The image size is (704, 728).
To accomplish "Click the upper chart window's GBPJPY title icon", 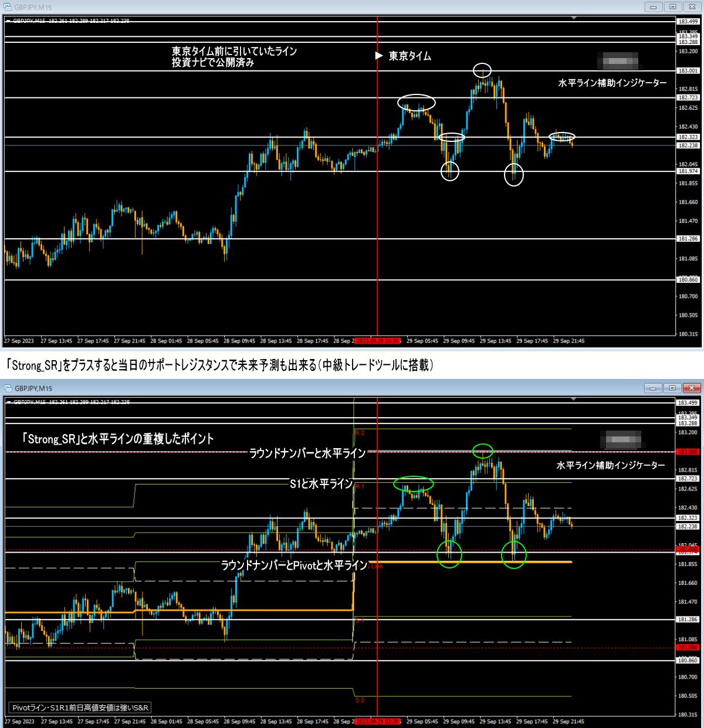I will [8, 7].
